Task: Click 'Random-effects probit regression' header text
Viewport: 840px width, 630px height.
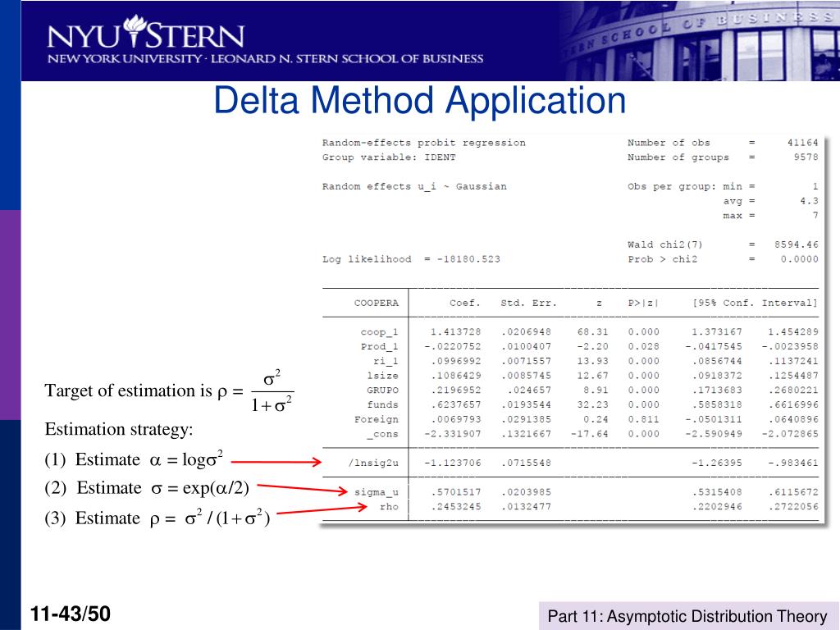Action: point(424,143)
